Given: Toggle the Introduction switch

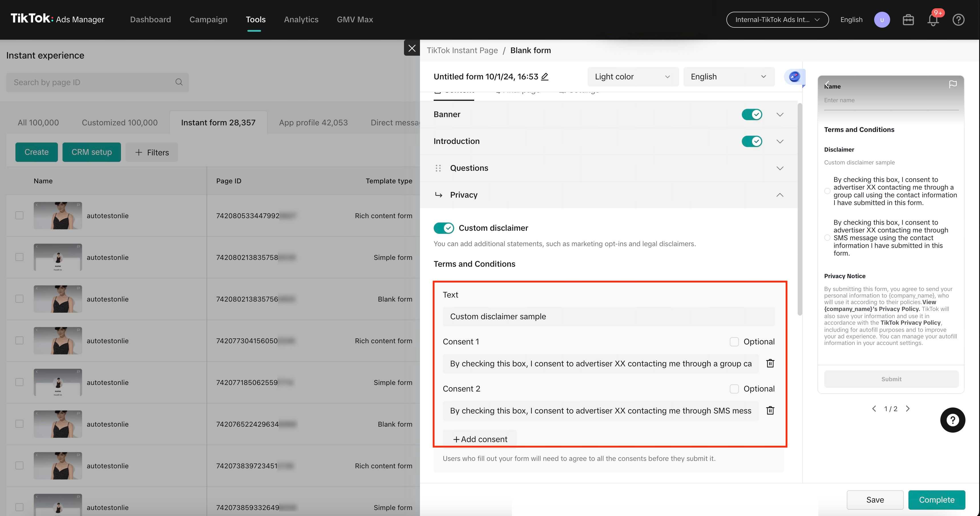Looking at the screenshot, I should 752,141.
